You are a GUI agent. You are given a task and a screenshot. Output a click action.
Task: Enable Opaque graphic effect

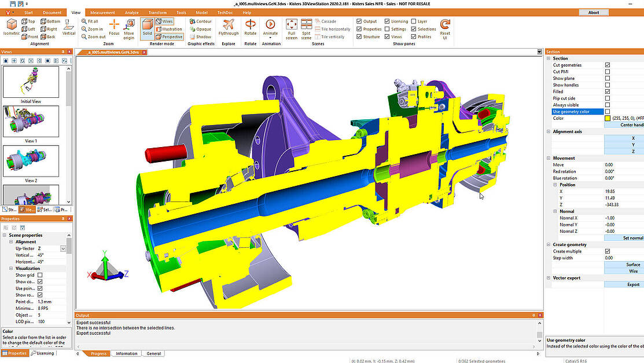[200, 29]
